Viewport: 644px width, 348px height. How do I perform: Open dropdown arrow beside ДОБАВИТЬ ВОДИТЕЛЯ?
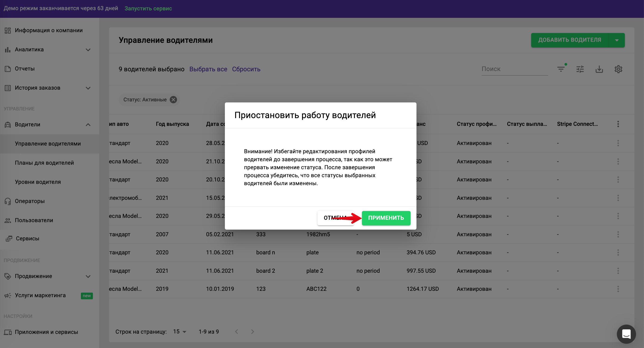pyautogui.click(x=617, y=40)
